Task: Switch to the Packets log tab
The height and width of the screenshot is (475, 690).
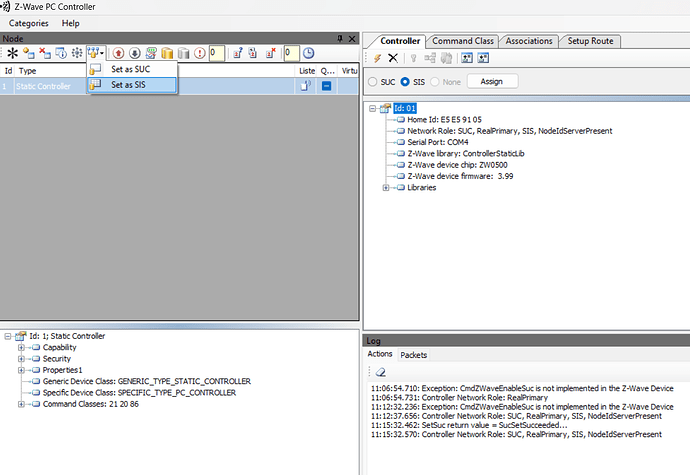Action: pos(413,355)
